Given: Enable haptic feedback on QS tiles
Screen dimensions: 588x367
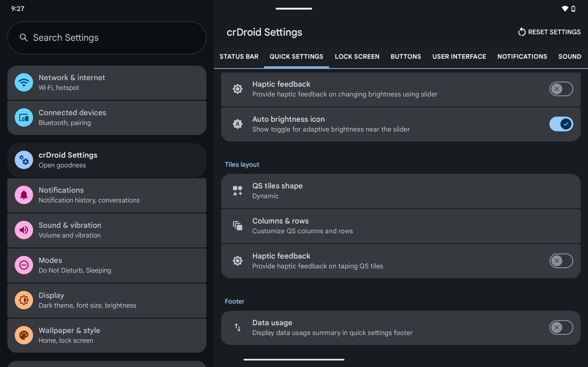Looking at the screenshot, I should tap(561, 261).
